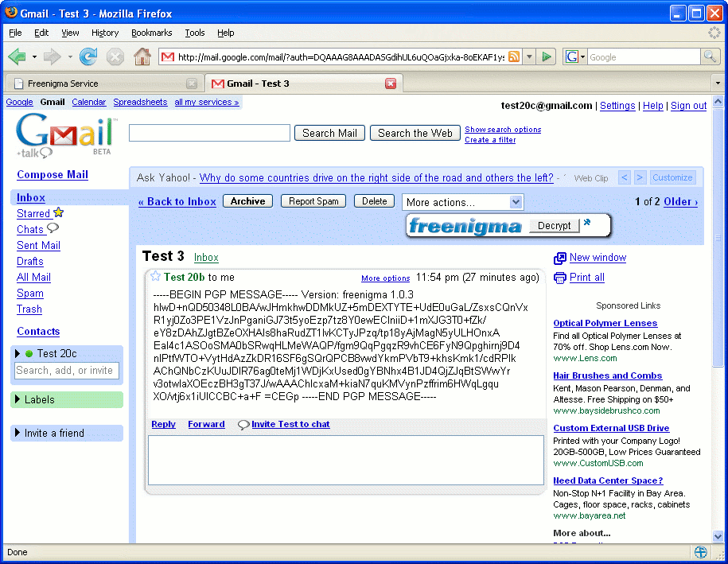The width and height of the screenshot is (728, 564).
Task: Switch to the Freenigma Service tab
Action: [105, 83]
